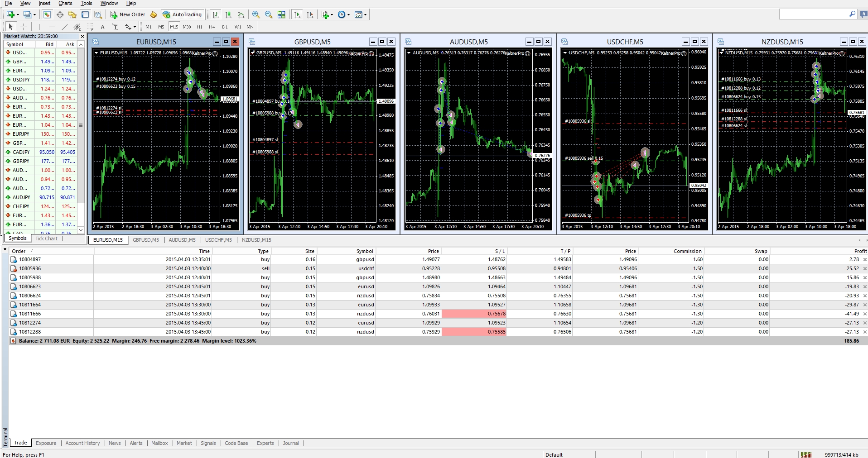868x458 pixels.
Task: Open the Templates icon
Action: click(358, 14)
